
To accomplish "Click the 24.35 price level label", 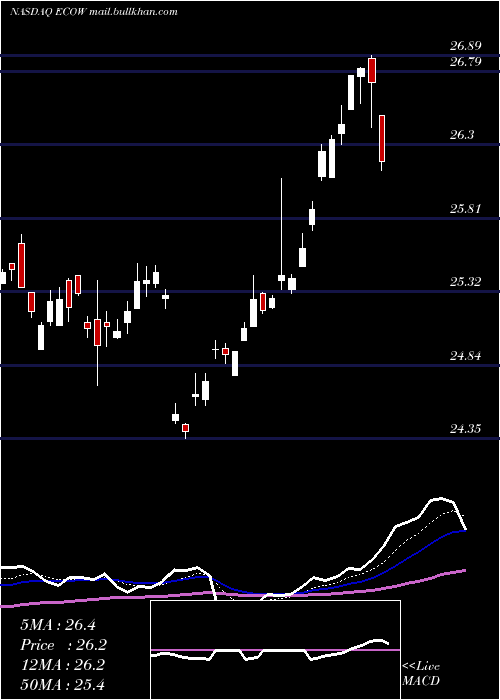I will tap(466, 429).
